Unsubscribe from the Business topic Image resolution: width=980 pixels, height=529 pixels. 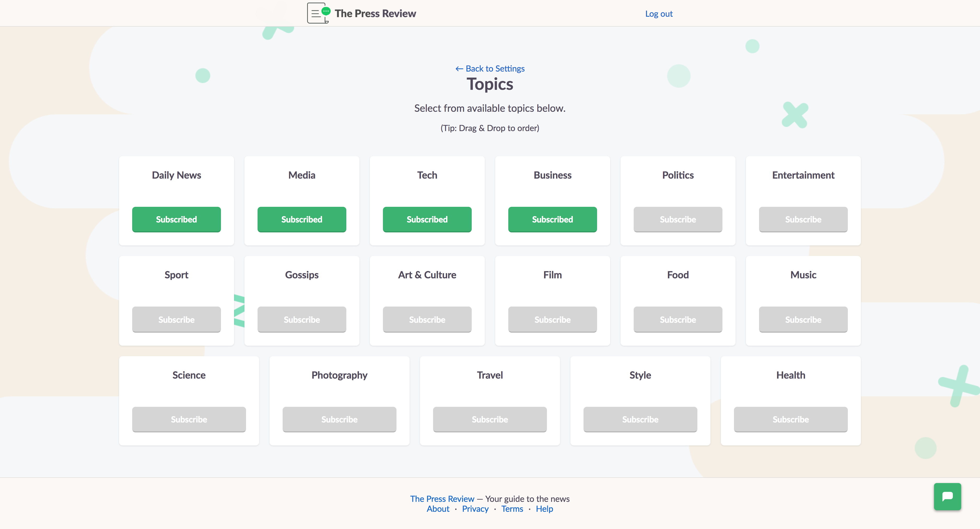click(552, 219)
